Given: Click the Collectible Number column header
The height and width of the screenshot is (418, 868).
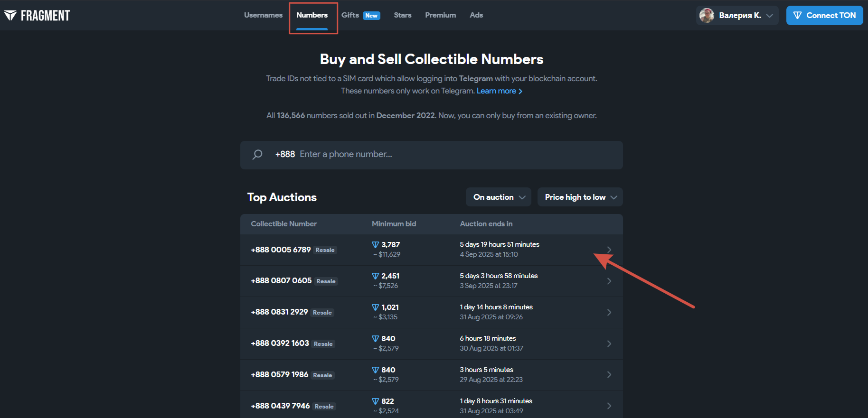Looking at the screenshot, I should click(x=283, y=224).
